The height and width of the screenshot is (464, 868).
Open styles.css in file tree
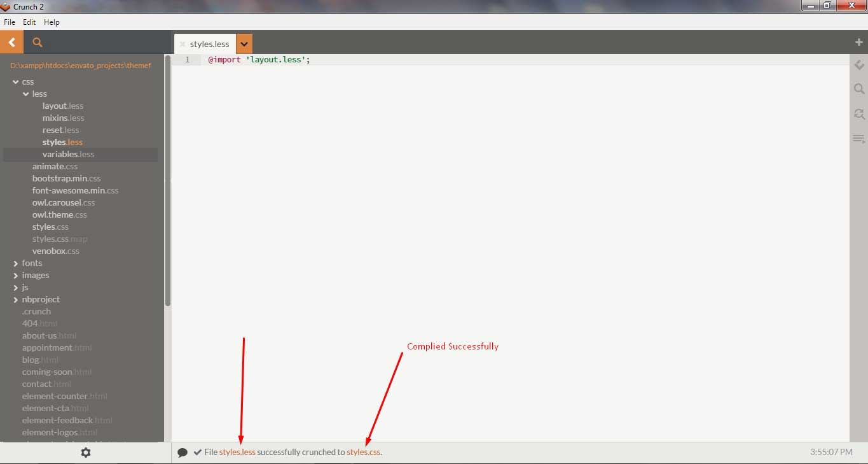click(x=50, y=227)
